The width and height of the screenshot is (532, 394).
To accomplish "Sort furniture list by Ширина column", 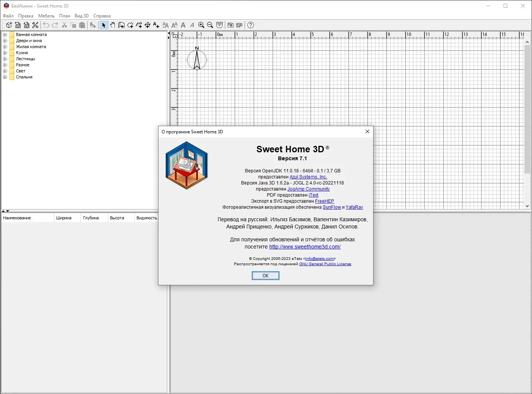I will pyautogui.click(x=67, y=218).
